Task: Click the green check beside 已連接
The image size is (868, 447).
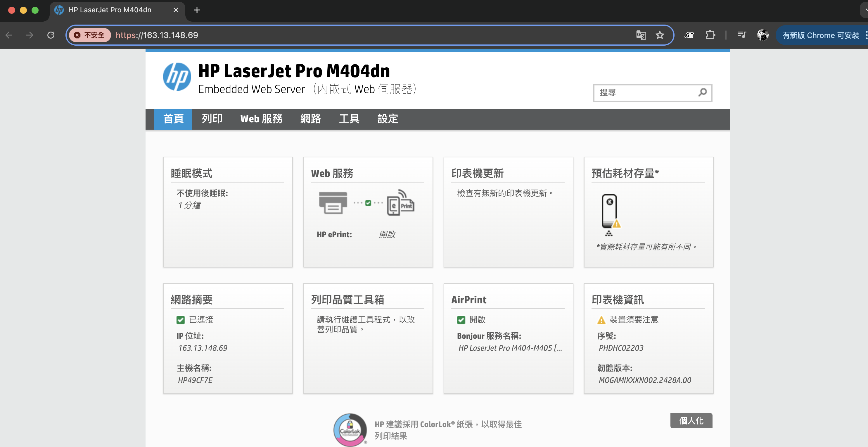Action: click(181, 320)
